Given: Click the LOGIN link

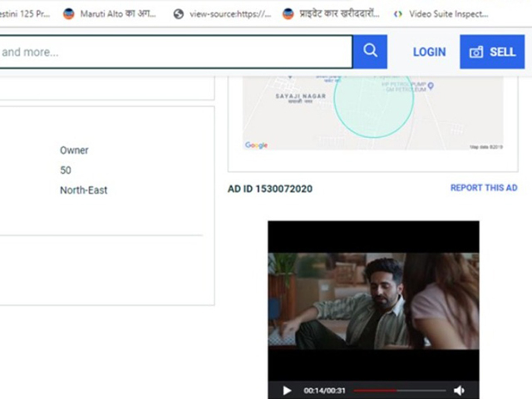Looking at the screenshot, I should [x=429, y=52].
